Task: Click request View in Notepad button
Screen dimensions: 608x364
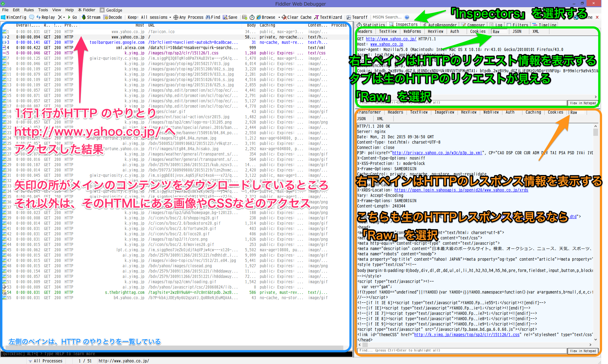Action: point(583,103)
